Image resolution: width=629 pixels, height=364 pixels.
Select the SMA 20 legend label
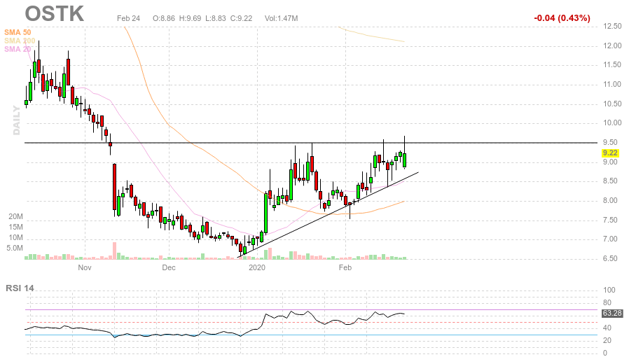click(x=18, y=49)
